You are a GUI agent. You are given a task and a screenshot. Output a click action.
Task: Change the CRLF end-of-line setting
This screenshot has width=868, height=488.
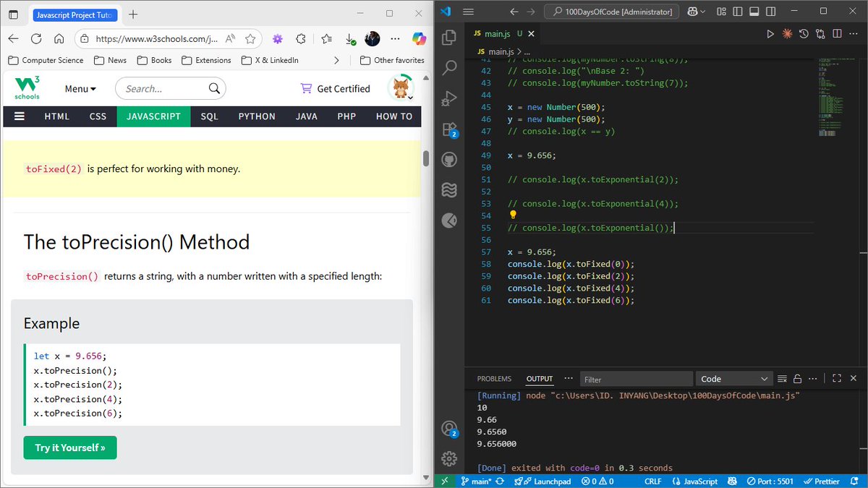tap(652, 481)
